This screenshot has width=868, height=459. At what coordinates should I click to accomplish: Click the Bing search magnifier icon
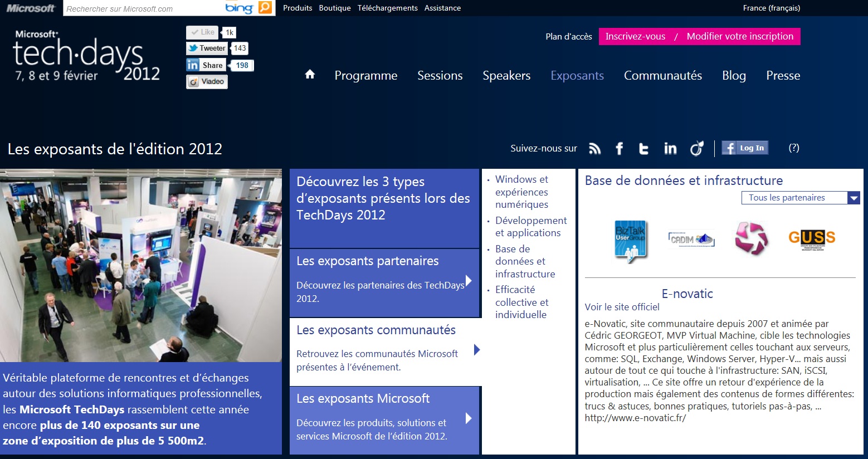point(266,8)
